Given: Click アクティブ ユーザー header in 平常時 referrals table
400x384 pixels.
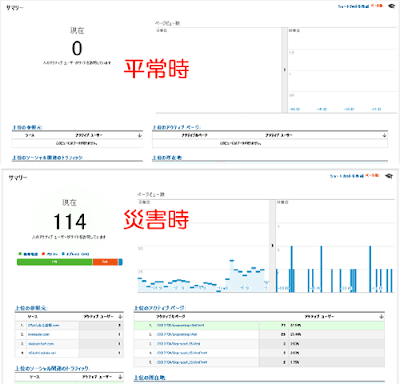Looking at the screenshot, I should 89,135.
